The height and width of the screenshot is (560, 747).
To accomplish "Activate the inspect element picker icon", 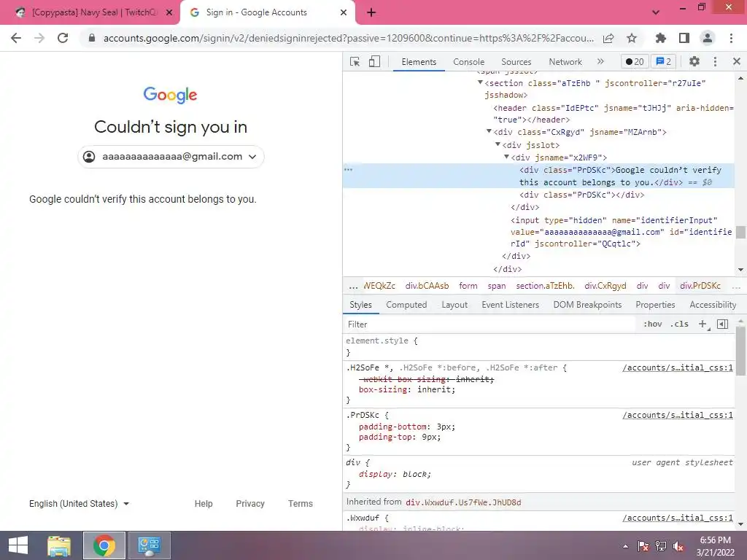I will tap(355, 62).
